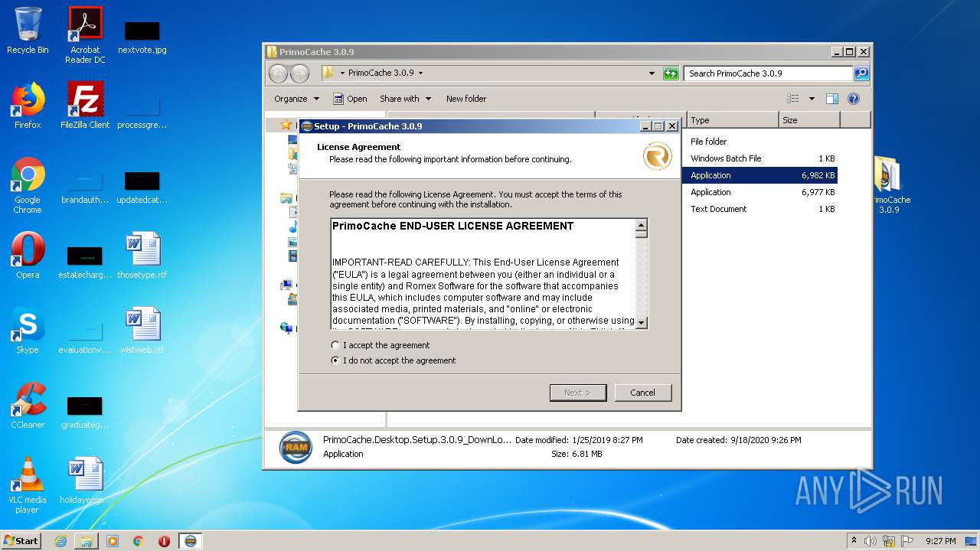Select "I do not accept the agreement" option
Viewport: 980px width, 551px height.
coord(335,360)
